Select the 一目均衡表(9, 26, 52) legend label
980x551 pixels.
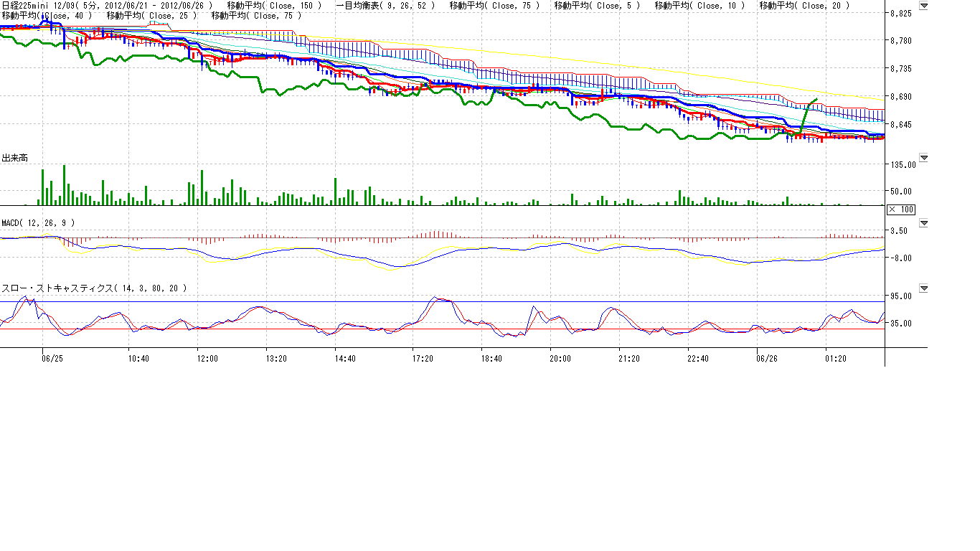tap(385, 6)
